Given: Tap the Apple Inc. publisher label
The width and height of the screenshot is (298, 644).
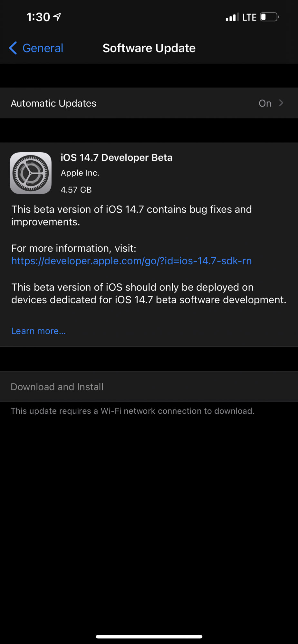Looking at the screenshot, I should (80, 173).
